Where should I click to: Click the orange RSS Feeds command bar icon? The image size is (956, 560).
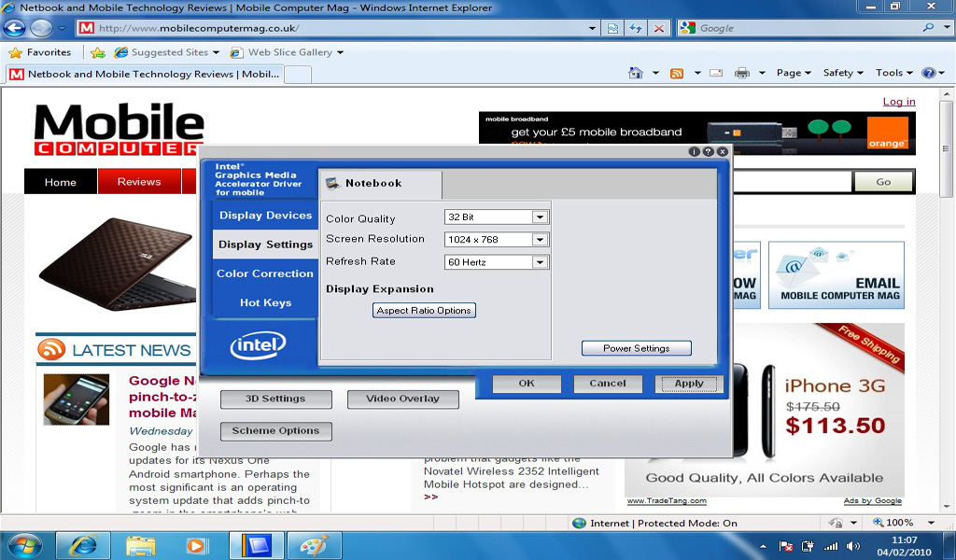[x=677, y=73]
